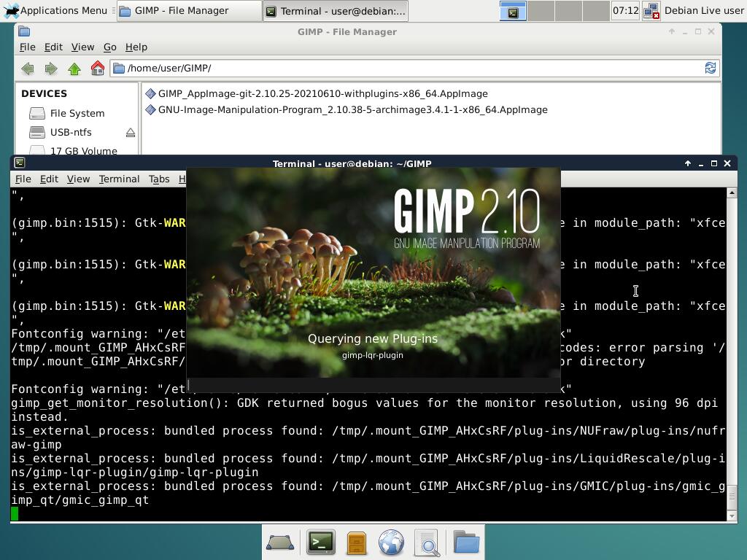Open File menu in Terminal window
Image resolution: width=747 pixels, height=560 pixels.
(x=23, y=179)
